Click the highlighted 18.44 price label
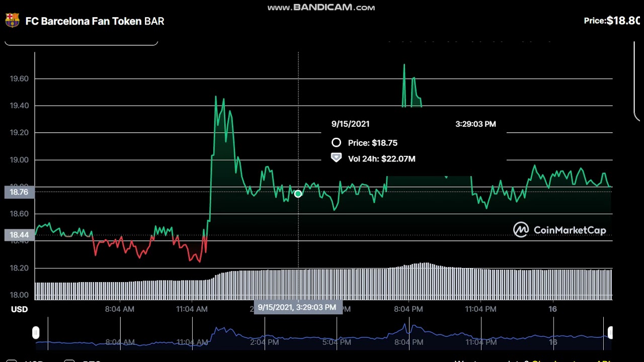The width and height of the screenshot is (644, 362). coord(19,235)
